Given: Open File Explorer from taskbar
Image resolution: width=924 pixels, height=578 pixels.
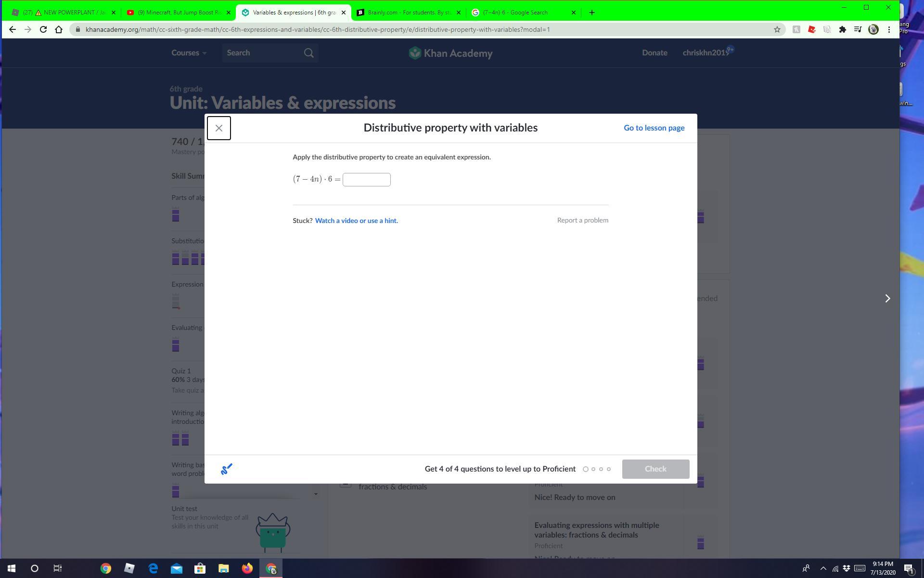Looking at the screenshot, I should pyautogui.click(x=223, y=568).
